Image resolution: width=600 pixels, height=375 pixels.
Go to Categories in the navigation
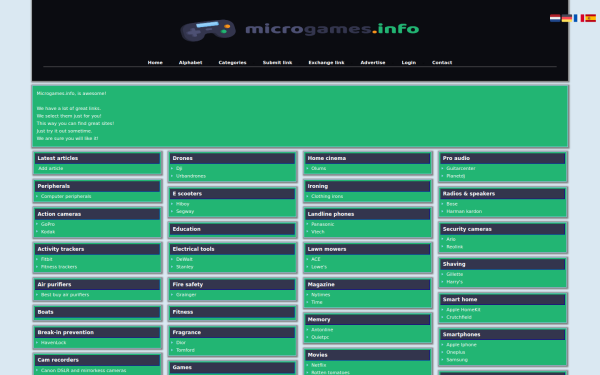[232, 62]
